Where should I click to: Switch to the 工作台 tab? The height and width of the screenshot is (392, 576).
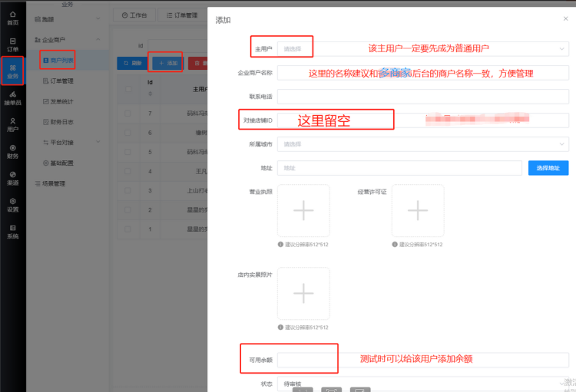coord(134,15)
